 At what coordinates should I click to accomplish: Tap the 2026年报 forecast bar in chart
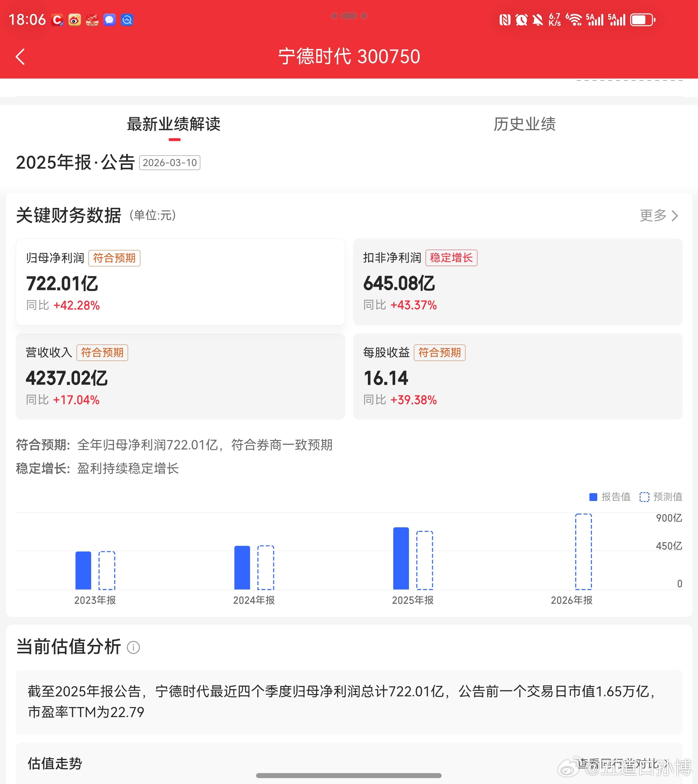click(583, 549)
